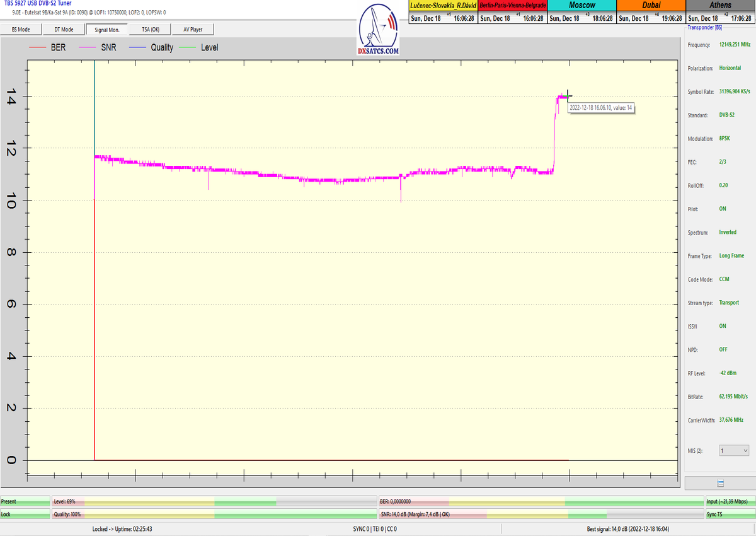Toggle the Level legend entry
Viewport: 756px width, 536px height.
coord(199,47)
